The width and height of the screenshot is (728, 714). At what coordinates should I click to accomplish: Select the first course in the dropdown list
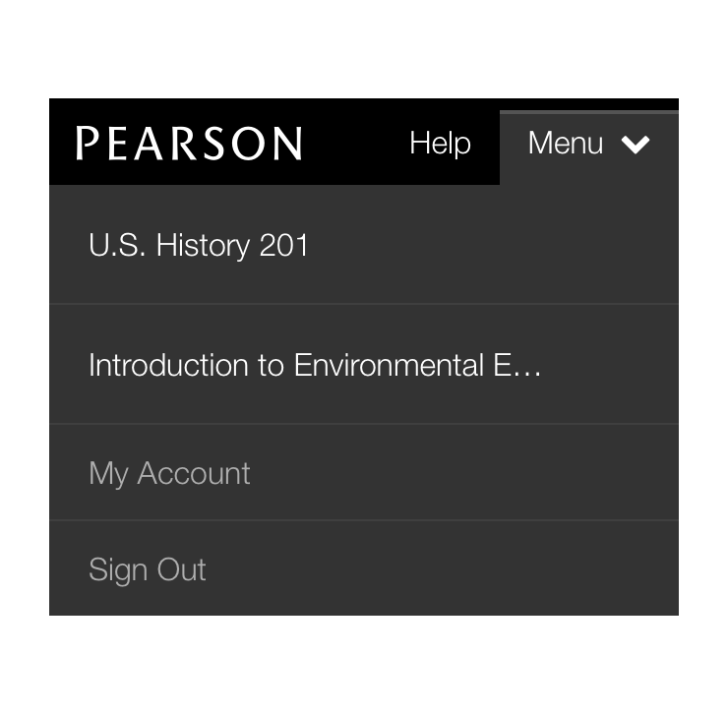pyautogui.click(x=199, y=245)
